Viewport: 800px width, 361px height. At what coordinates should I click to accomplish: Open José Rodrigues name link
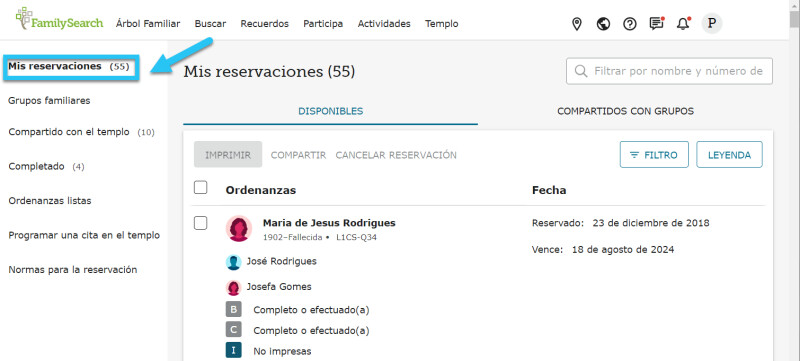pyautogui.click(x=282, y=261)
